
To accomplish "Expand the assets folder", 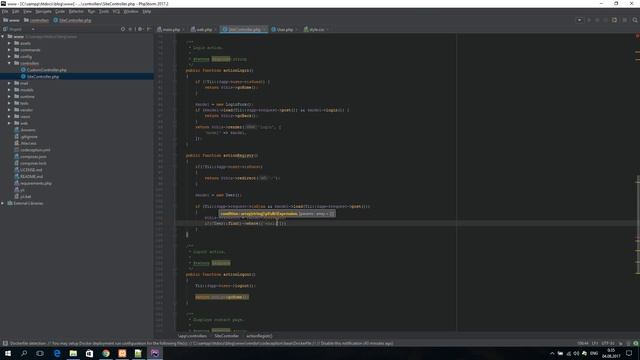I will click(x=9, y=43).
